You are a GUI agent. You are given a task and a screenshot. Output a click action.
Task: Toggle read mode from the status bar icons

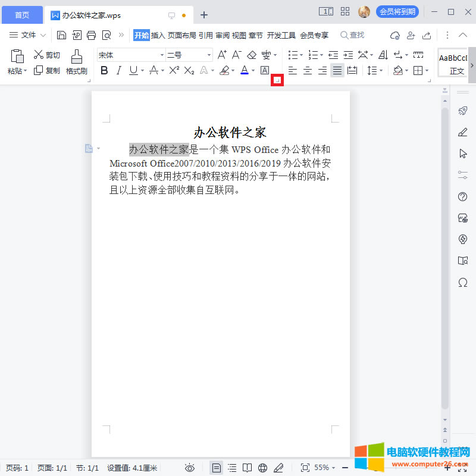point(246,468)
